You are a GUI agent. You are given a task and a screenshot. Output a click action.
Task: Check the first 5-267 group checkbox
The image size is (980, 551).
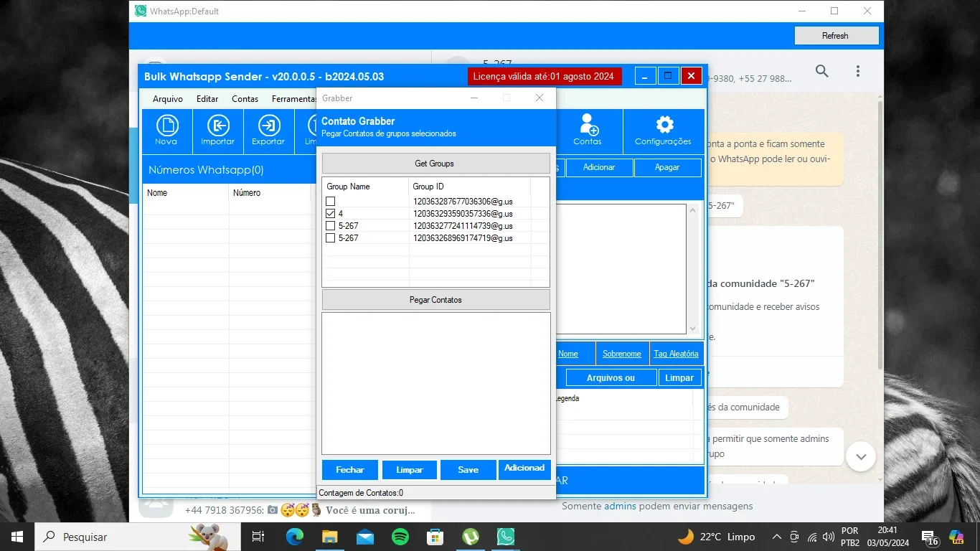click(331, 226)
